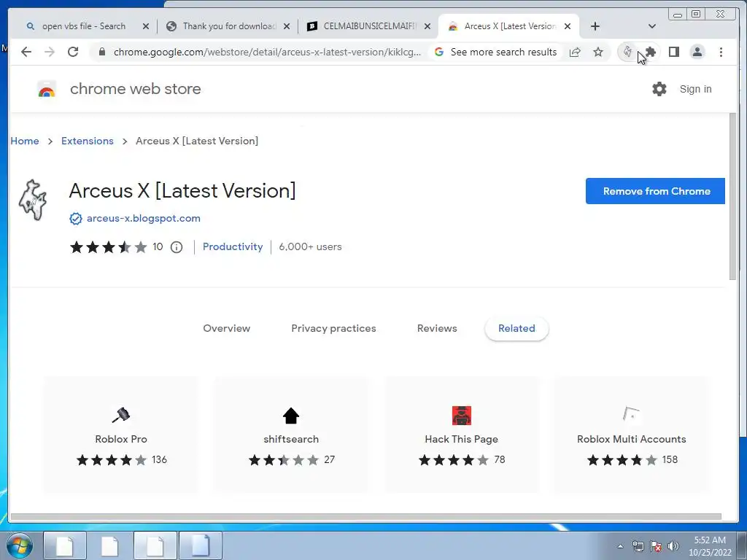Image resolution: width=747 pixels, height=560 pixels.
Task: Go to Home breadcrumb
Action: pos(25,141)
